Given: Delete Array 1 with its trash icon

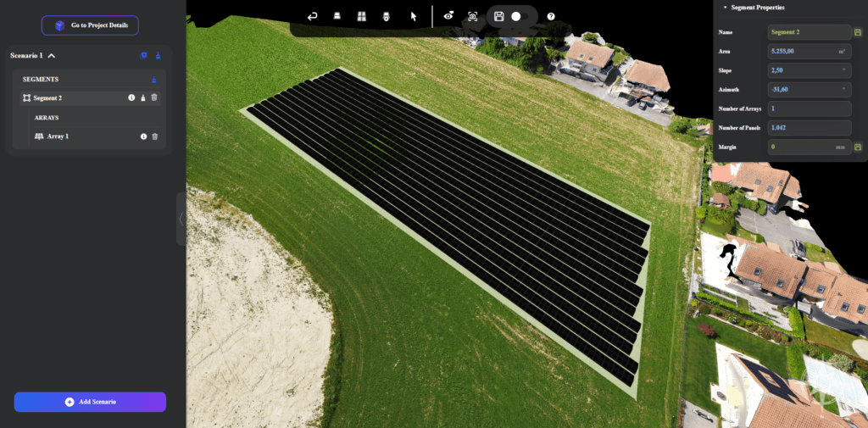Looking at the screenshot, I should click(155, 136).
